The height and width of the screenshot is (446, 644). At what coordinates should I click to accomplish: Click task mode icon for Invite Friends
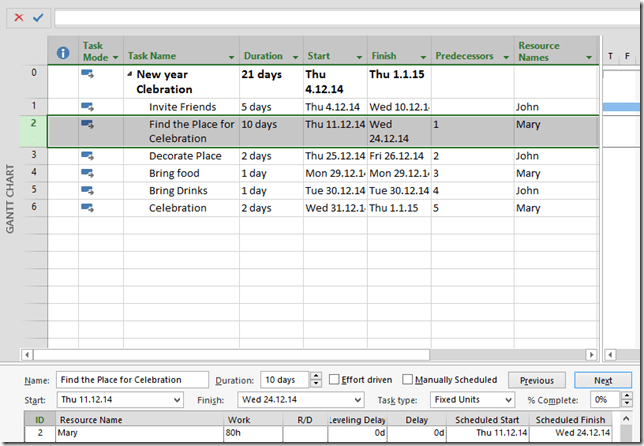[87, 105]
